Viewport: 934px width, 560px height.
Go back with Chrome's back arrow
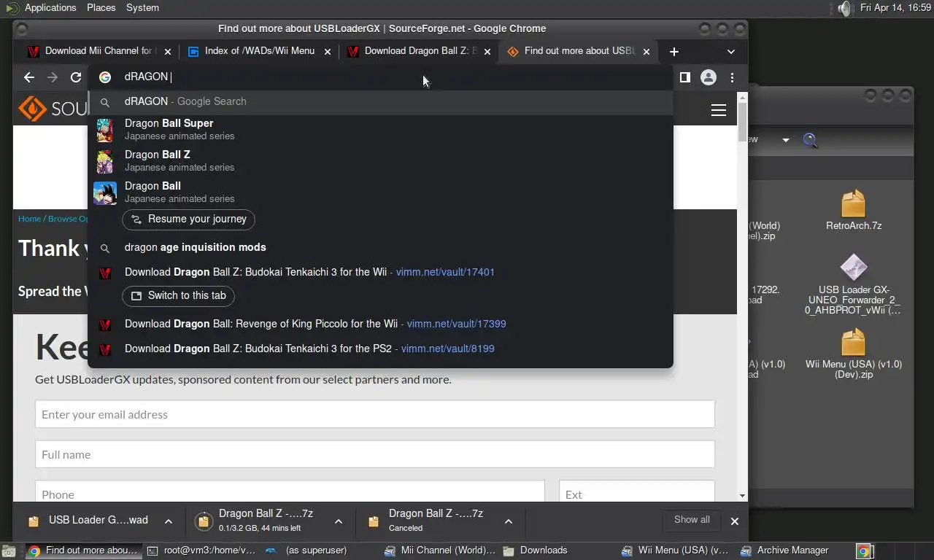coord(28,77)
